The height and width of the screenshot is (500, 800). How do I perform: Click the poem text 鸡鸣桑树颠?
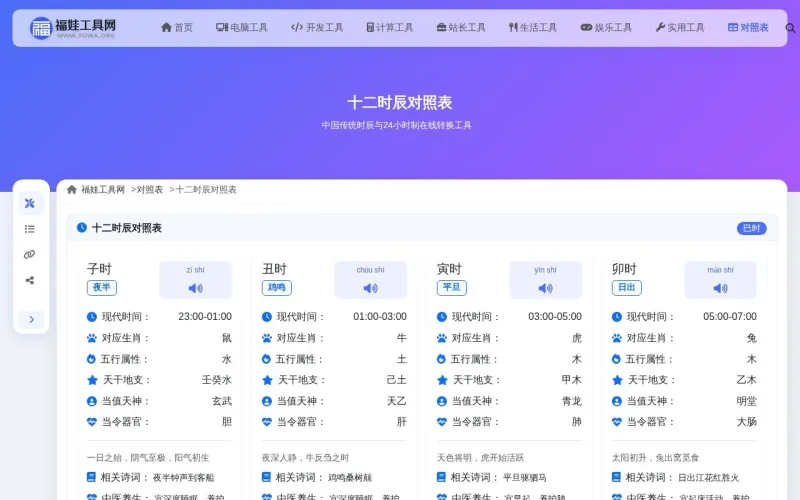pos(350,478)
